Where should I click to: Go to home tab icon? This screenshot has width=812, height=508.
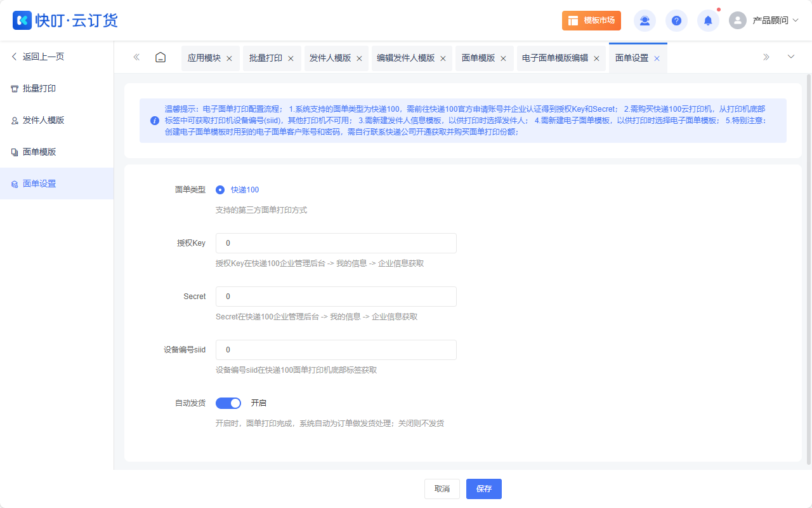(160, 57)
